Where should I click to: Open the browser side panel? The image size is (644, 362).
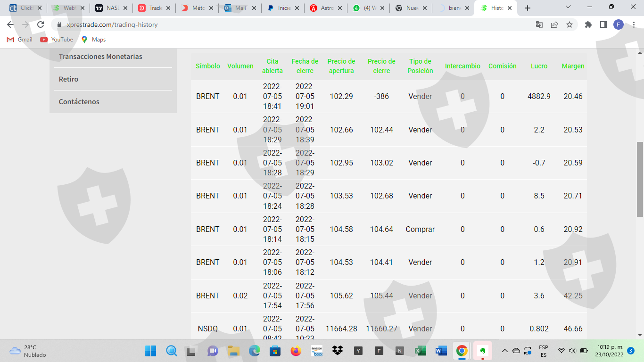coord(603,25)
